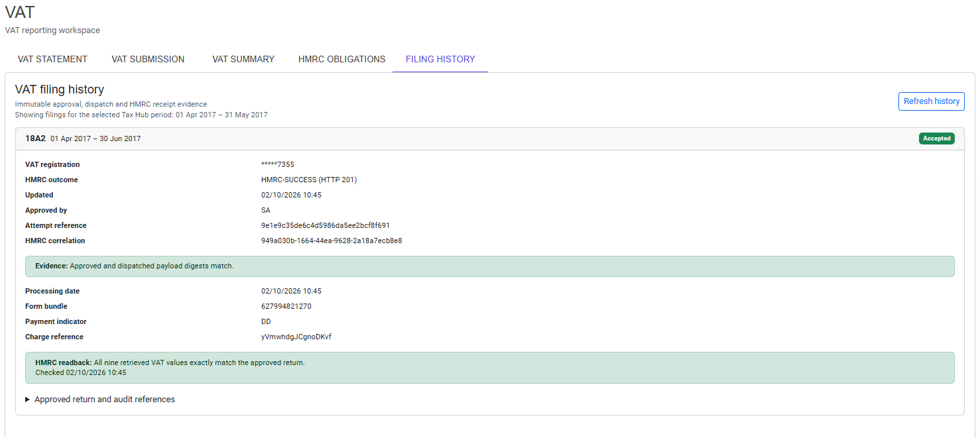Click the Payment indicator label
The width and height of the screenshot is (980, 438).
(x=56, y=321)
